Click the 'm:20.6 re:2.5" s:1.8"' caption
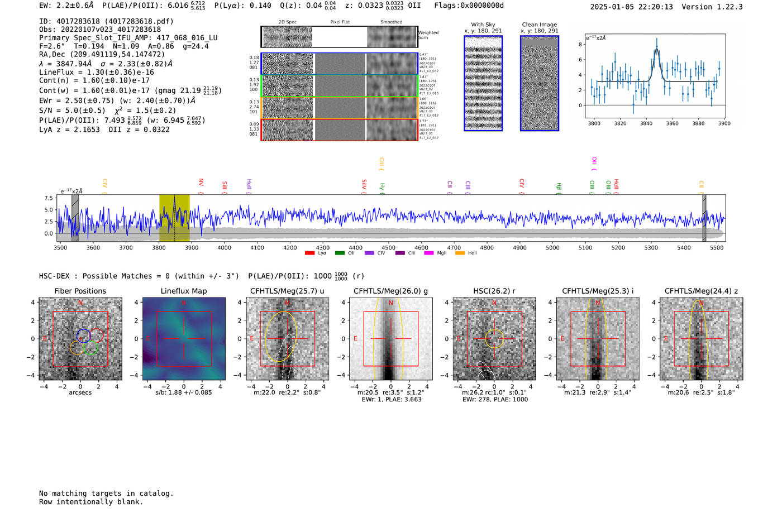Screen dimensions: 782x532 [702, 392]
